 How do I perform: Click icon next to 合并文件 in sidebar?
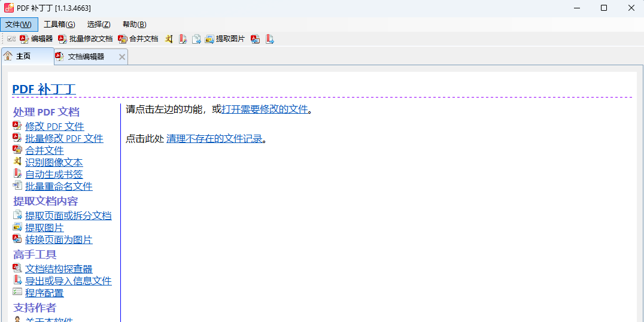coord(17,150)
